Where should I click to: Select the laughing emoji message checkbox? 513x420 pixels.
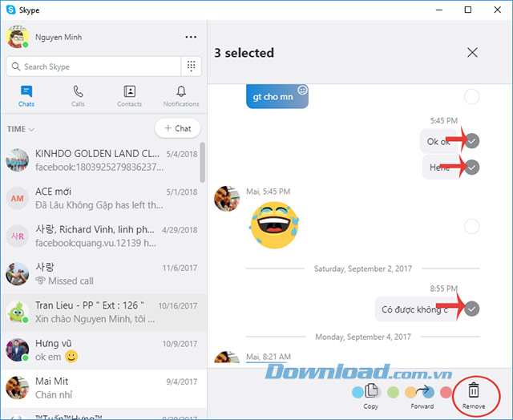coord(471,226)
